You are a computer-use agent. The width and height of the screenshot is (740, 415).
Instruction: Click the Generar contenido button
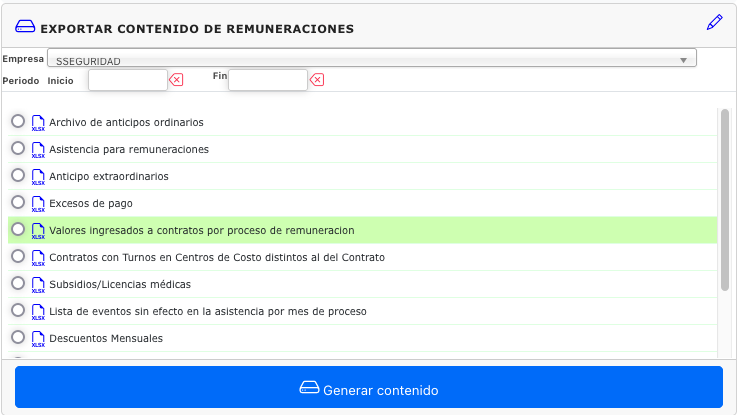pyautogui.click(x=369, y=389)
